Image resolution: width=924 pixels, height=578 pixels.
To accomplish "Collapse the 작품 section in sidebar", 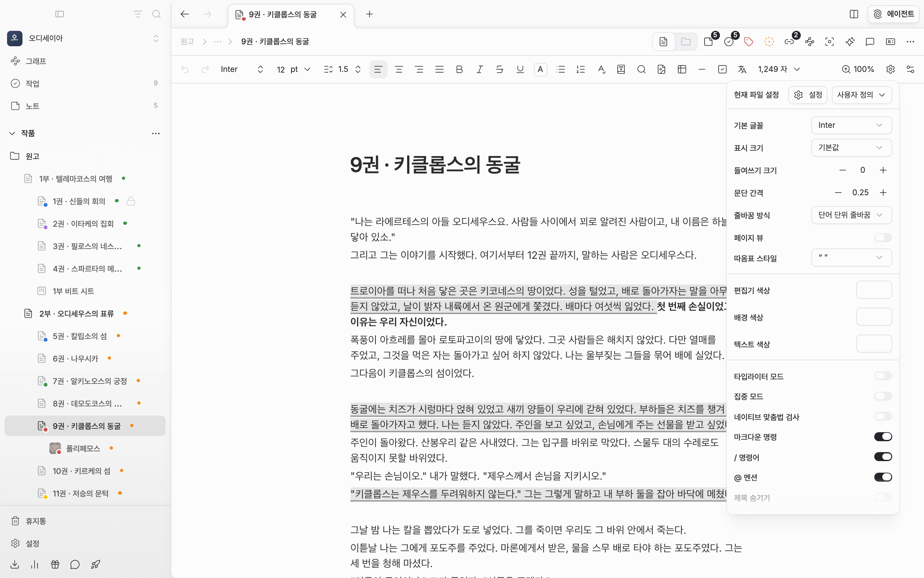I will (x=12, y=133).
